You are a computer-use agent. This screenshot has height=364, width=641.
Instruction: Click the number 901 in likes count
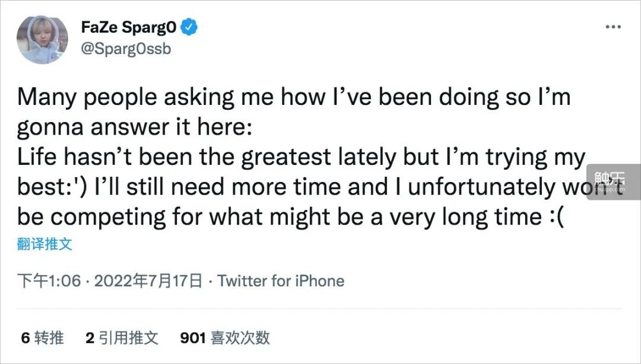(192, 338)
